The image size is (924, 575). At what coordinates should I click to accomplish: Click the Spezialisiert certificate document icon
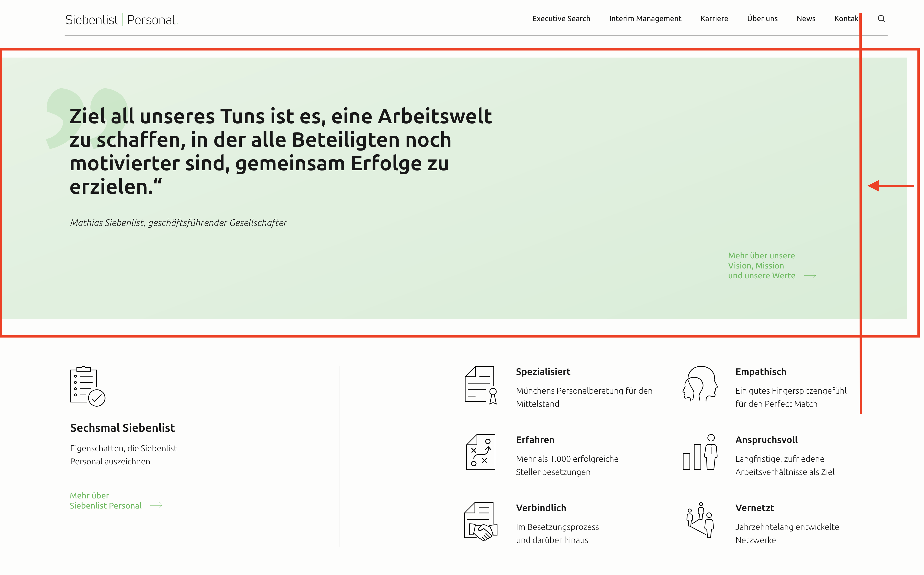(x=481, y=385)
